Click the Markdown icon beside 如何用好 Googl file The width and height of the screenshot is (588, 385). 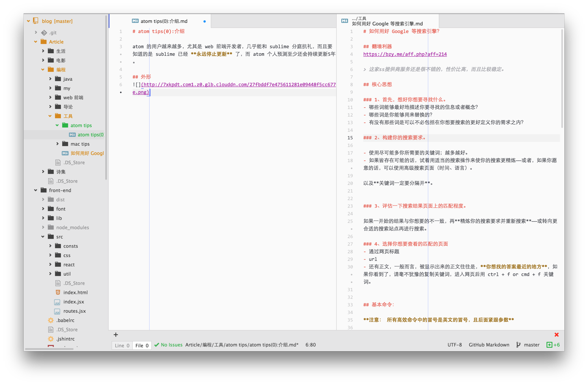click(64, 153)
